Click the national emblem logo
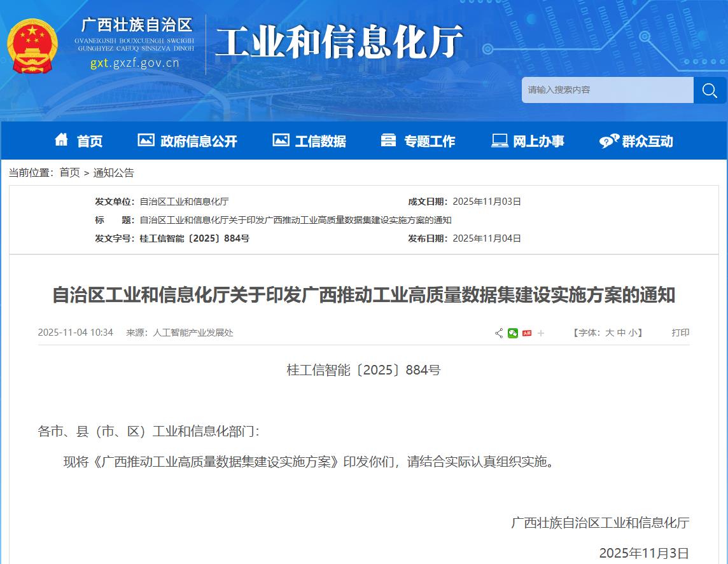728x564 pixels. point(32,45)
